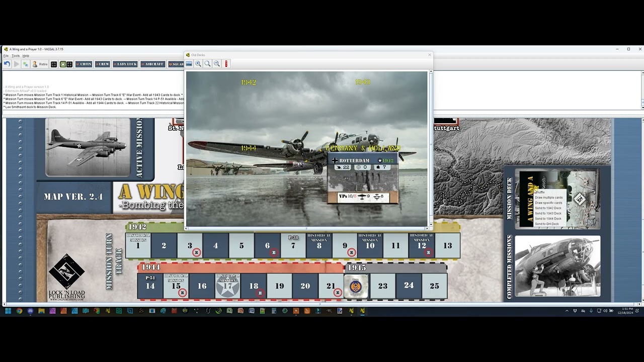Image resolution: width=644 pixels, height=362 pixels.
Task: Click mission turn track space 23
Action: coord(383,286)
